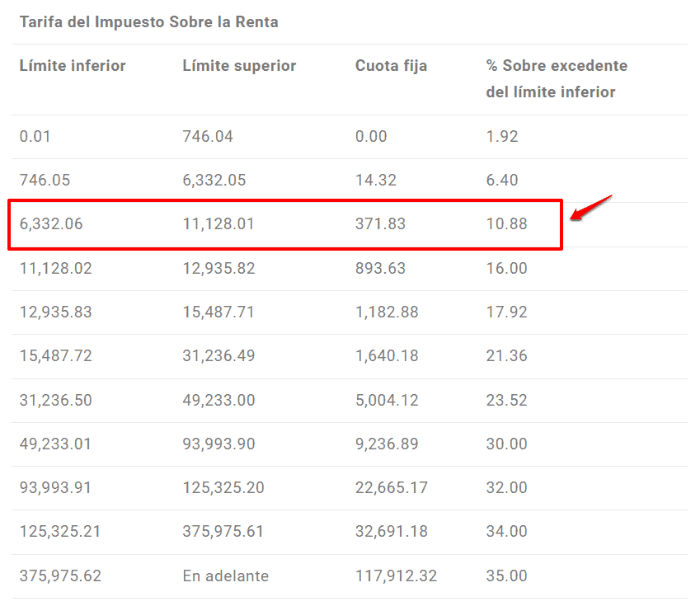
Task: Select the 11,128.01 upper limit cell
Action: [218, 223]
